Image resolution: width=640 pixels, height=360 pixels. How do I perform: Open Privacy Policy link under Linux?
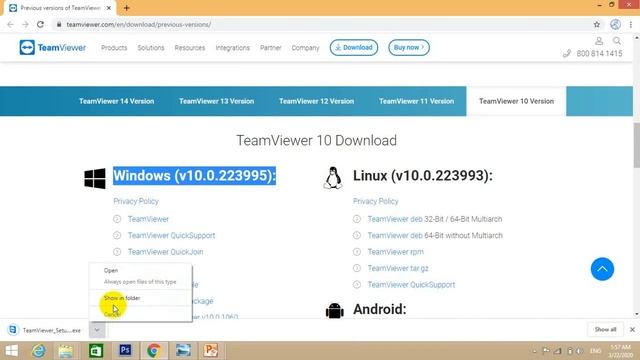[376, 201]
